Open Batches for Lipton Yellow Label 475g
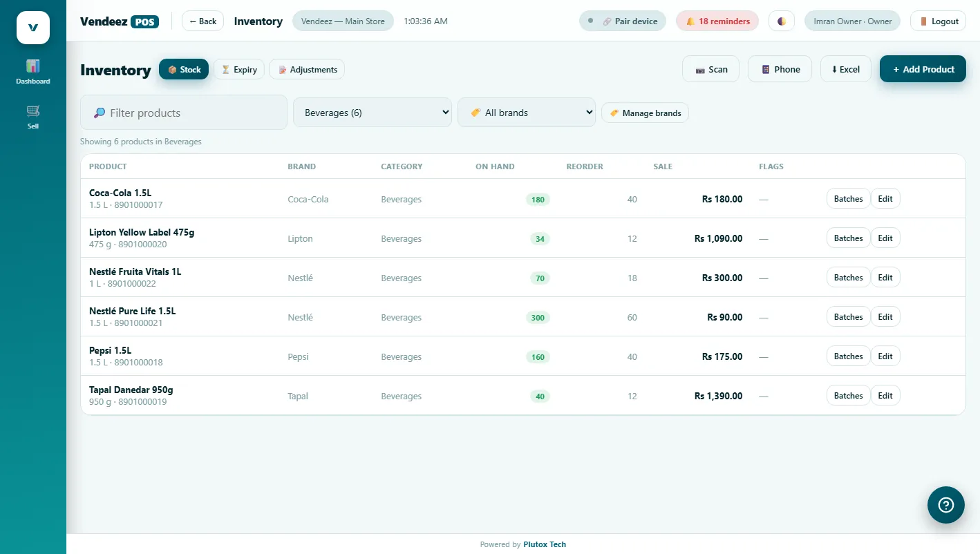The width and height of the screenshot is (980, 554). coord(848,238)
